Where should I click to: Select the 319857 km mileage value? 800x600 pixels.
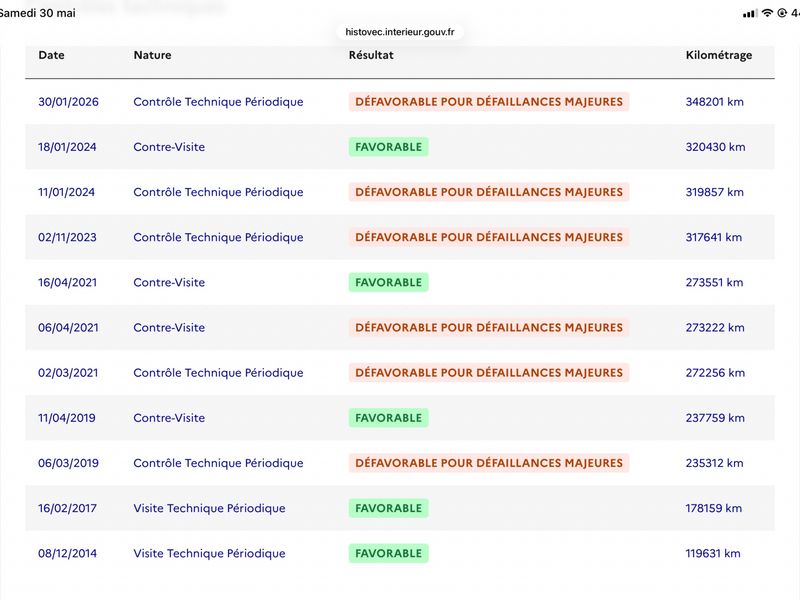714,192
